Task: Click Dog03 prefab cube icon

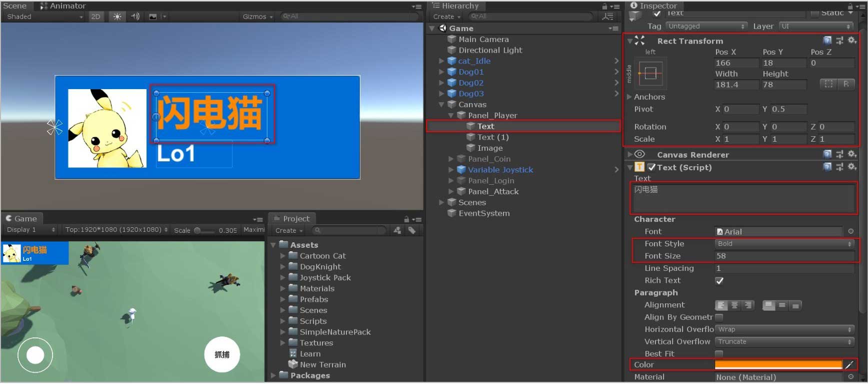Action: coord(452,94)
